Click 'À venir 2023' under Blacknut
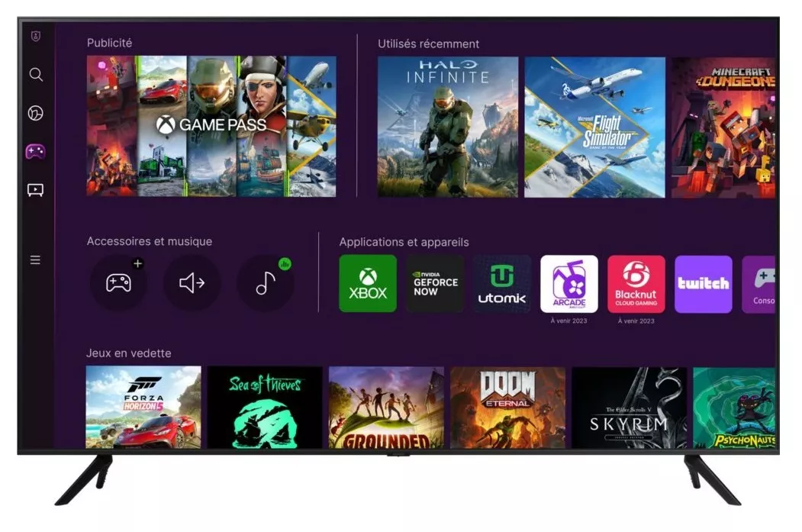Screen dimensions: 802x532 coord(636,321)
